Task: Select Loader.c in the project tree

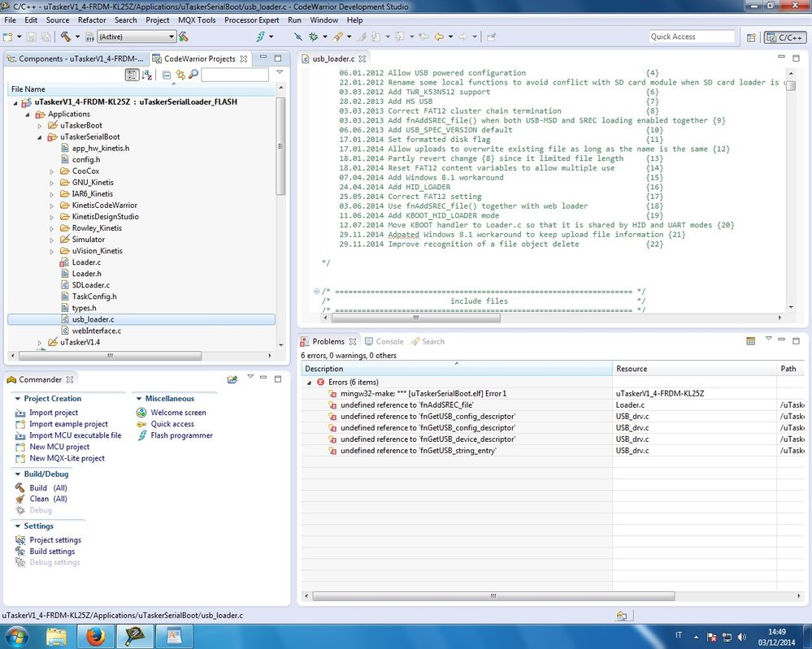Action: (x=86, y=262)
